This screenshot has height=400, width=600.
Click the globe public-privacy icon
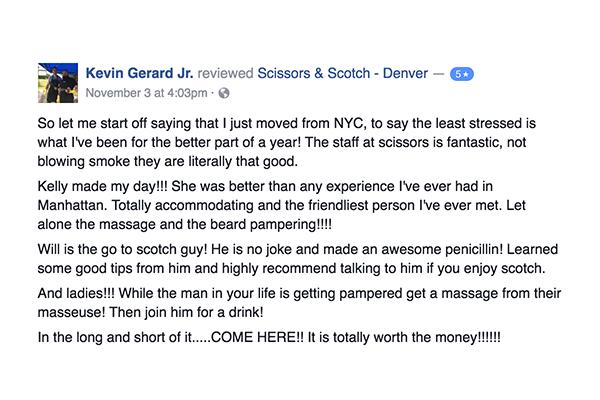(224, 93)
